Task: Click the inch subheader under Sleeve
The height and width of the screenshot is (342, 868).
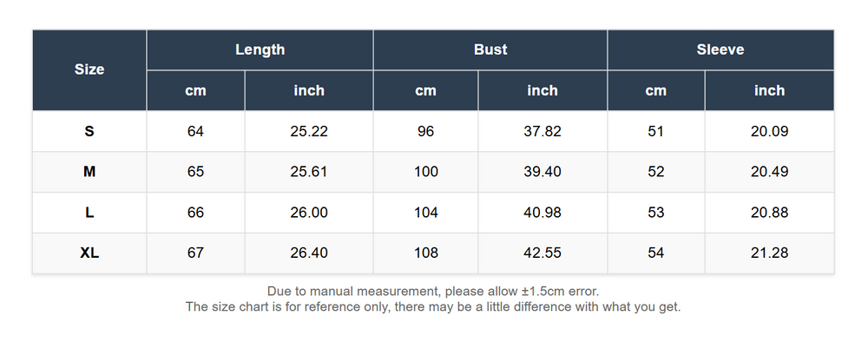Action: 769,91
